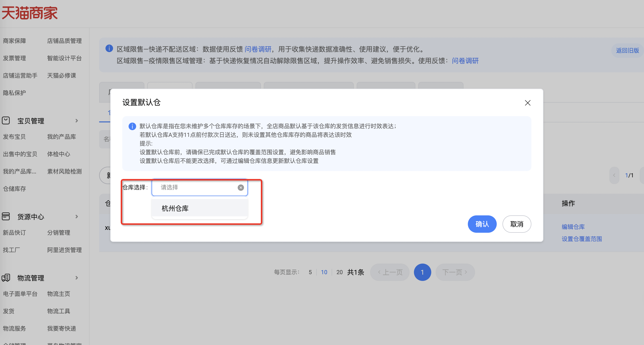The image size is (644, 345).
Task: Click the 操作 column header
Action: [x=568, y=203]
